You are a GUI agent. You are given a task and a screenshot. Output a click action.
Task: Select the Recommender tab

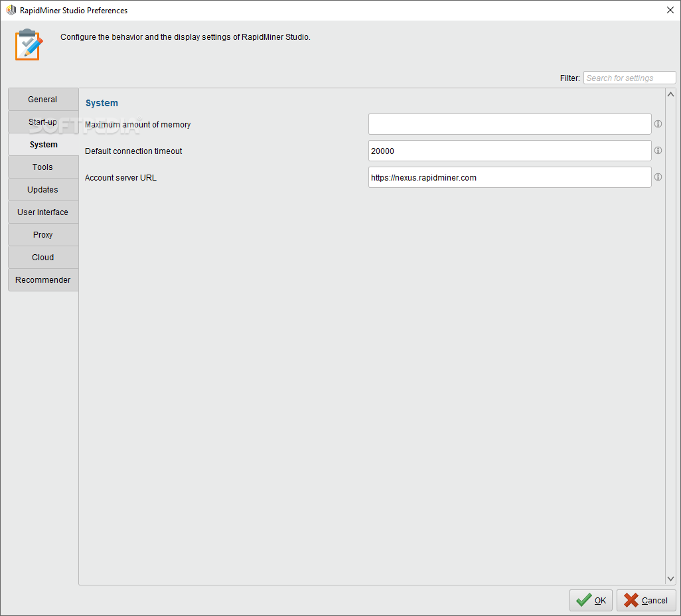[x=43, y=280]
